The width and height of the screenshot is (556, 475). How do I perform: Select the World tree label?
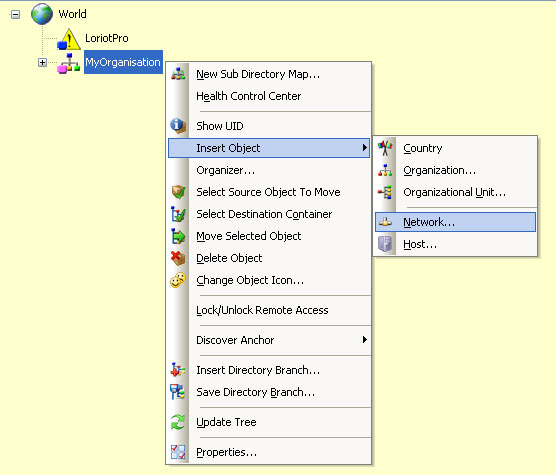coord(72,14)
